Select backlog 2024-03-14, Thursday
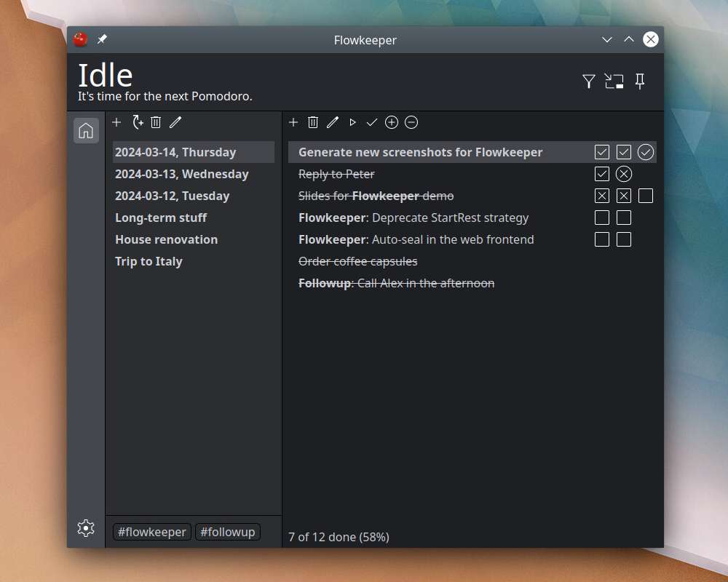The width and height of the screenshot is (728, 582). click(194, 152)
